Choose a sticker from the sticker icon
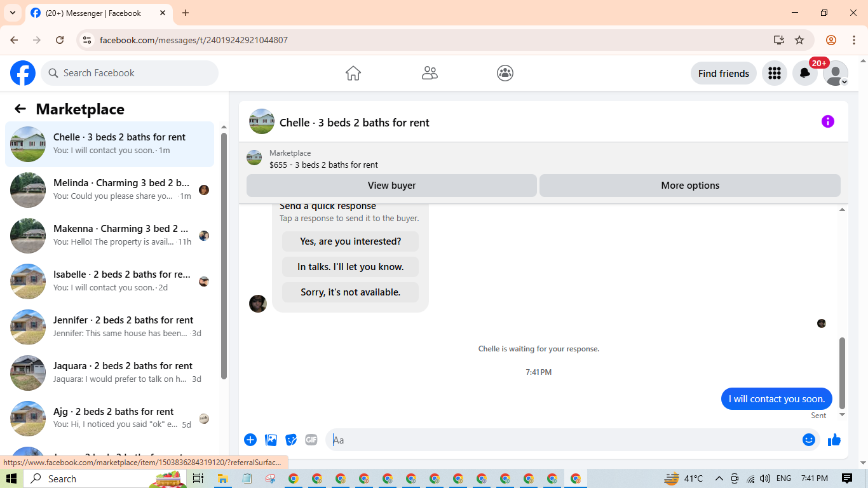 point(291,440)
